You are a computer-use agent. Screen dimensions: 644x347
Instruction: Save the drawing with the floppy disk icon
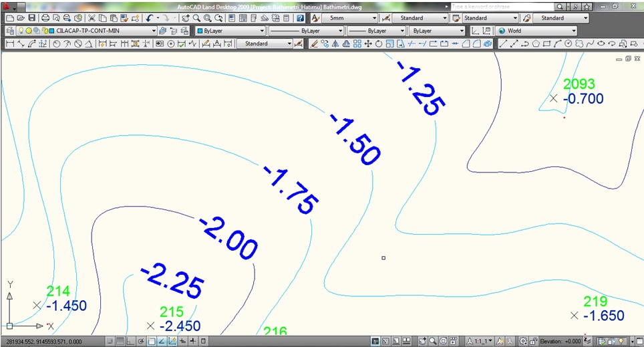pyautogui.click(x=31, y=18)
